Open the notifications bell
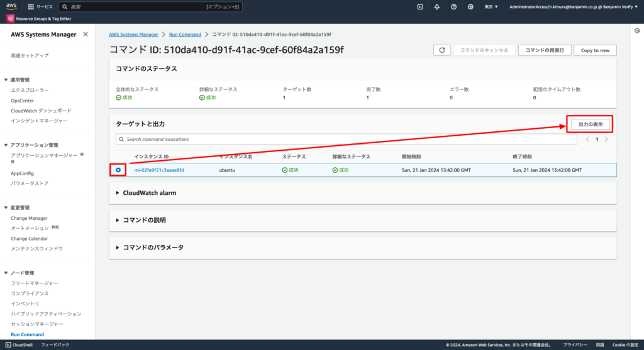Screen dimensions: 644x350 (436, 6)
